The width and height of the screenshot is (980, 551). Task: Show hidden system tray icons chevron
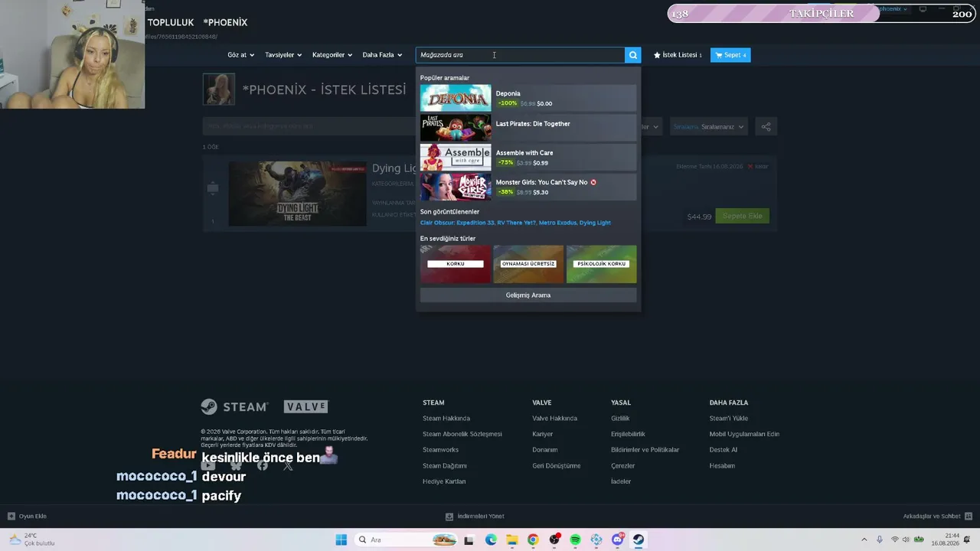pyautogui.click(x=864, y=540)
